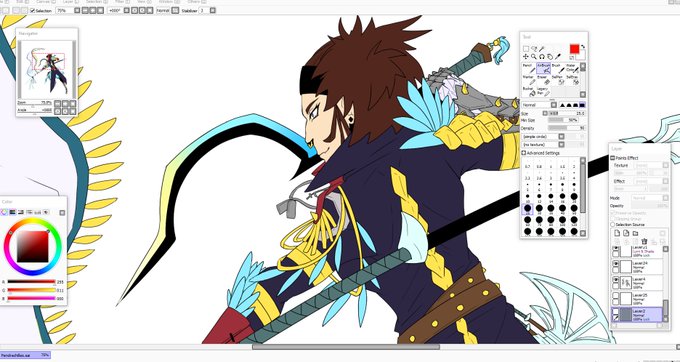
Task: Open the layer Mode dropdown
Action: point(665,198)
